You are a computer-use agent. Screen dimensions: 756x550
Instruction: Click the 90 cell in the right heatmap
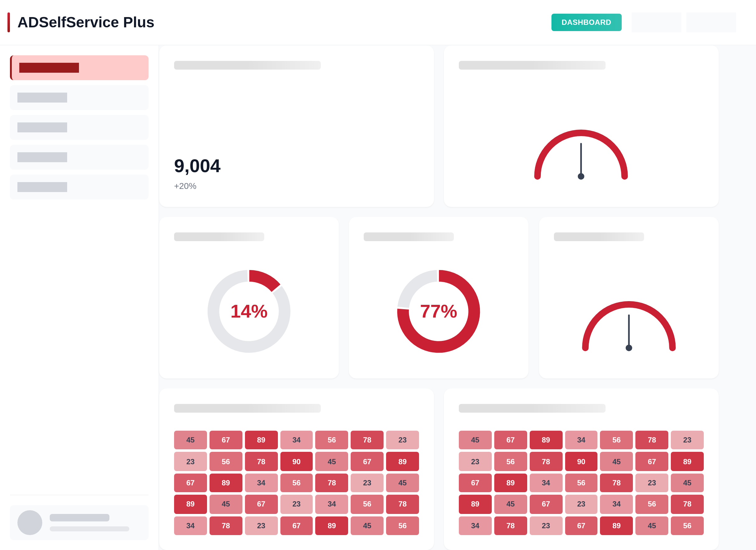[581, 461]
